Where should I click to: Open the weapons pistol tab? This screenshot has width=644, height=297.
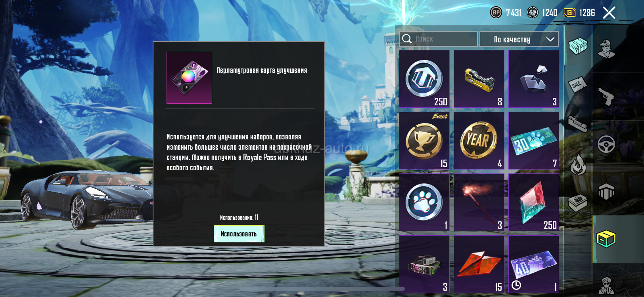(606, 97)
